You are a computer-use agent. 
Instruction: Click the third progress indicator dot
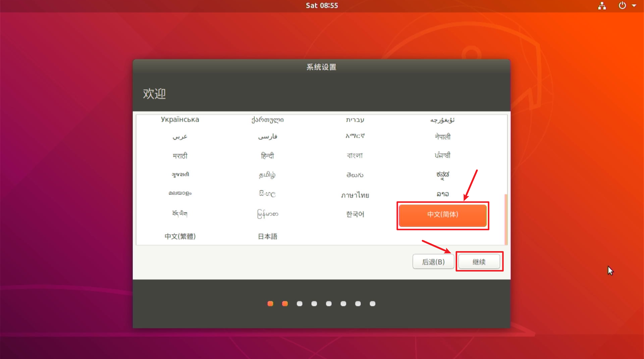(x=300, y=304)
